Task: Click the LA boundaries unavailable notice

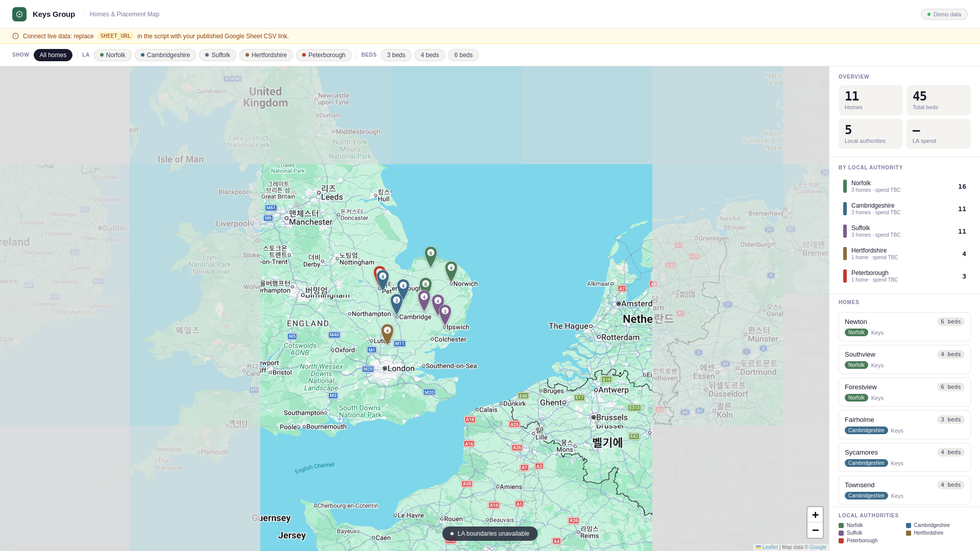Action: tap(490, 534)
